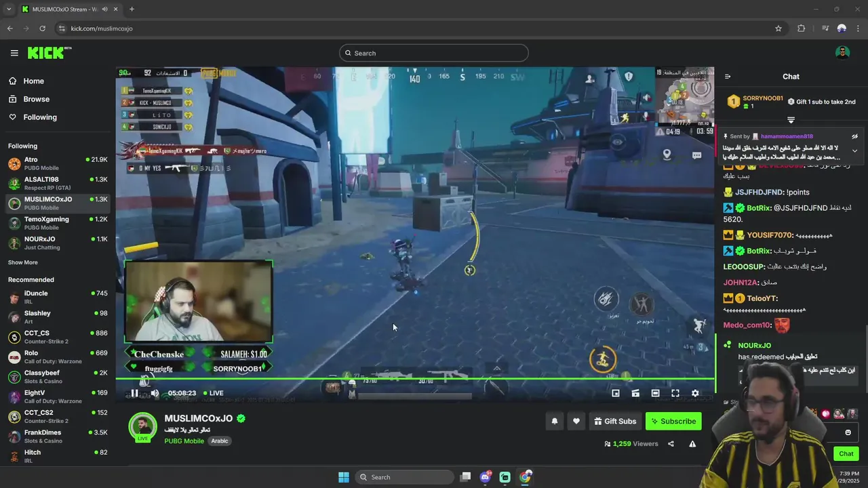Open iDuncle recommended channel

[58, 297]
